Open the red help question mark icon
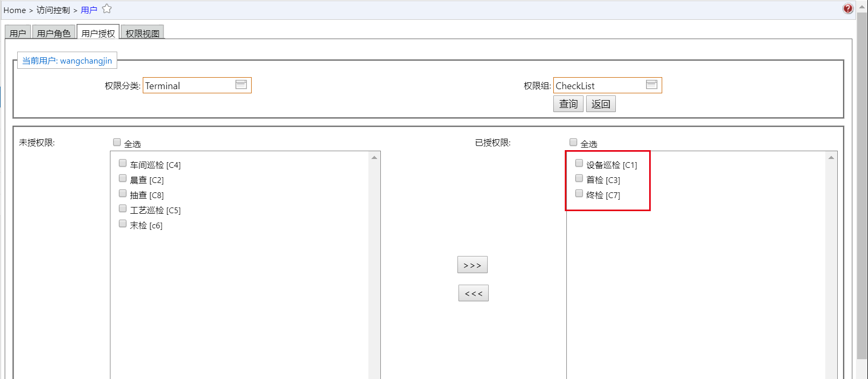This screenshot has height=379, width=868. [x=848, y=8]
